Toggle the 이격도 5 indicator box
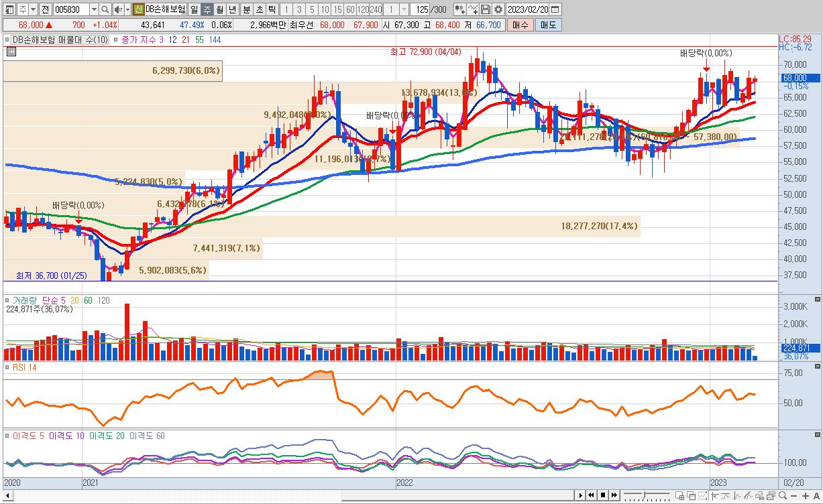The height and width of the screenshot is (504, 823). pyautogui.click(x=7, y=436)
